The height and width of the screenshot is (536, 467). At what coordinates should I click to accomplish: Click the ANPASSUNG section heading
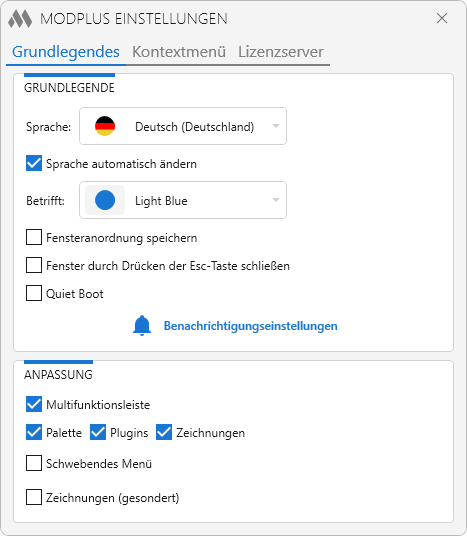coord(58,375)
